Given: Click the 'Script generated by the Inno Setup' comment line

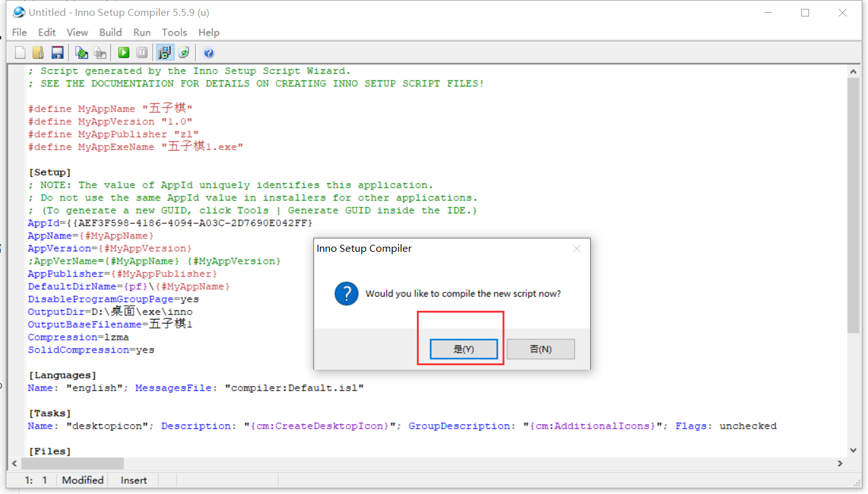Looking at the screenshot, I should click(190, 71).
